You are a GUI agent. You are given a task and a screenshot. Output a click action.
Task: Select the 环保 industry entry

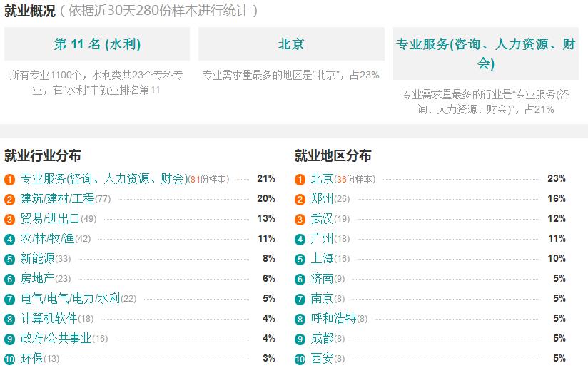click(31, 359)
